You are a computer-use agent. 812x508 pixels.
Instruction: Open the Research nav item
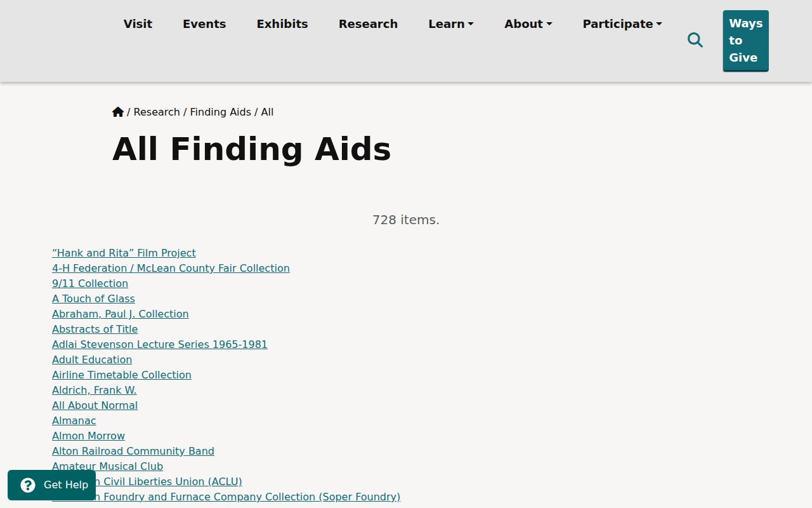368,24
